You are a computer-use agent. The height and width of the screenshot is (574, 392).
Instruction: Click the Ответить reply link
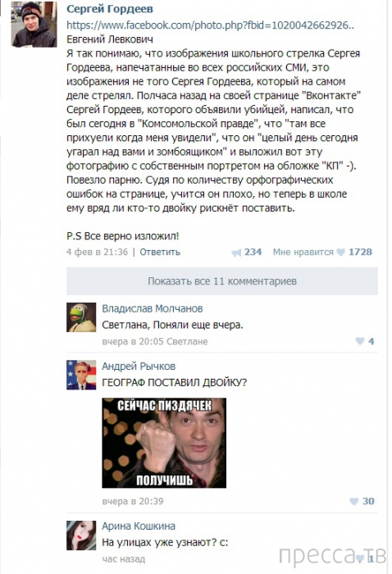coord(160,253)
